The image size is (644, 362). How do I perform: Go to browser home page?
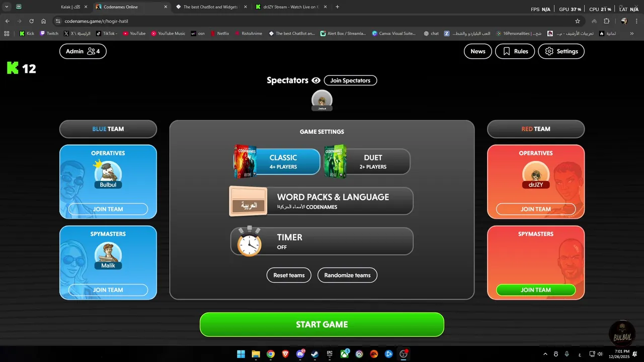tap(44, 21)
